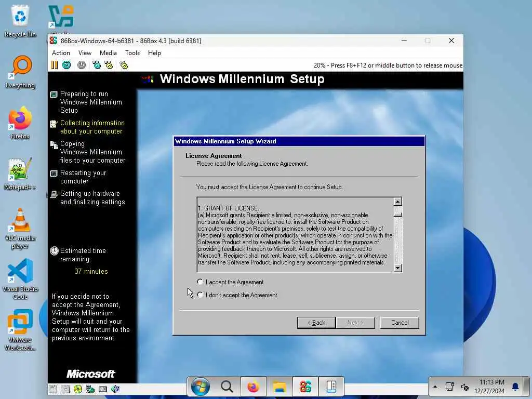Click the Back button
Image resolution: width=532 pixels, height=399 pixels.
(316, 323)
